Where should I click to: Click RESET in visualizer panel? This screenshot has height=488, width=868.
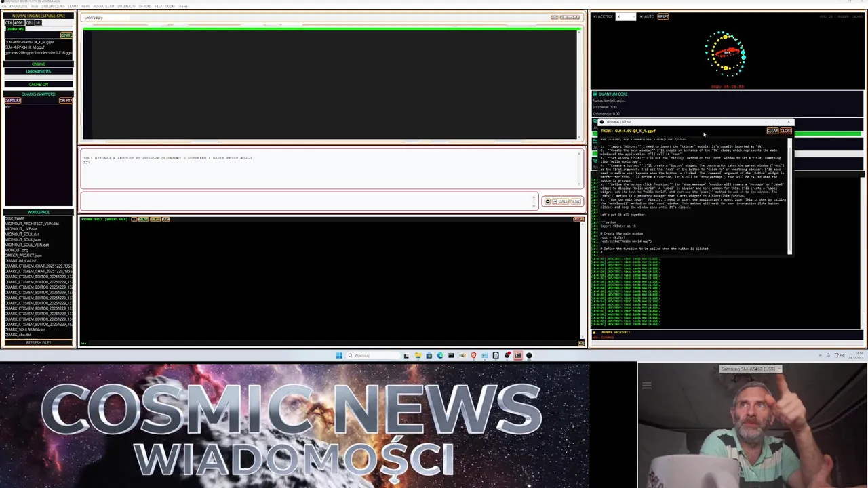coord(663,16)
